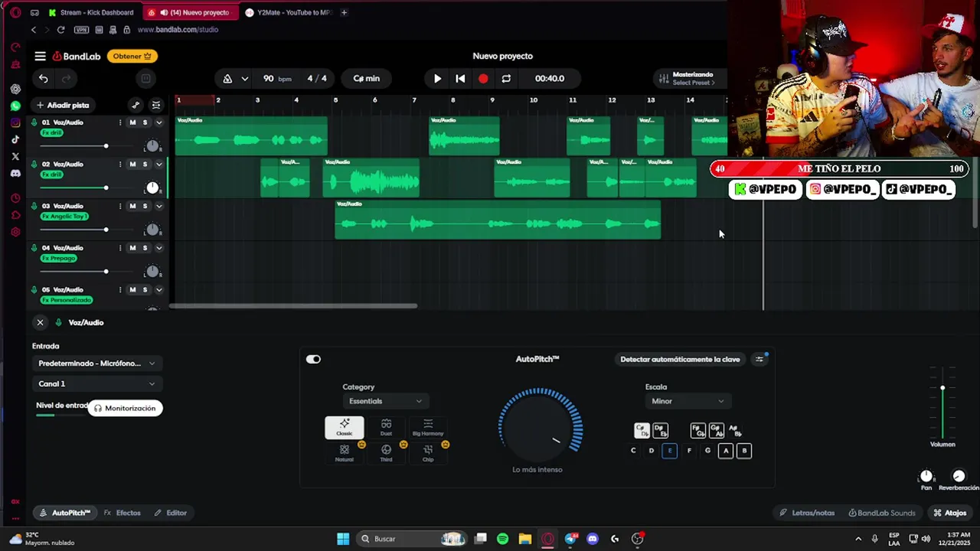Expand track 04 with its chevron
The image size is (980, 551).
click(x=158, y=248)
